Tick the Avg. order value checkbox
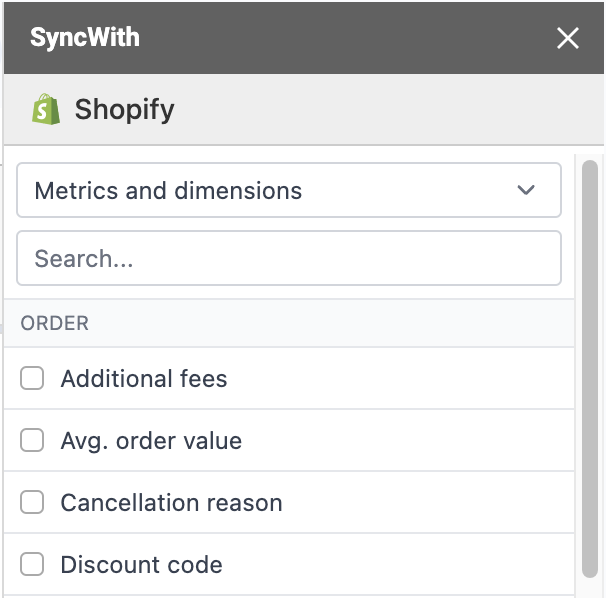Screen dimensions: 606x598 click(32, 440)
